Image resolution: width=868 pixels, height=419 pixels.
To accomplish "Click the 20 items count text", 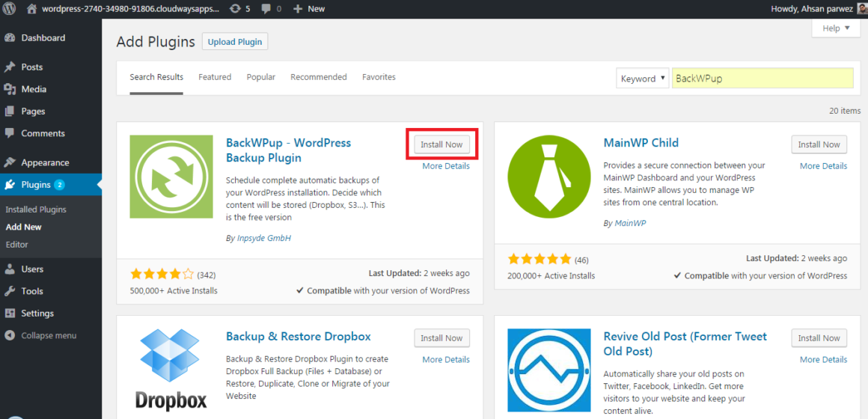I will 845,111.
